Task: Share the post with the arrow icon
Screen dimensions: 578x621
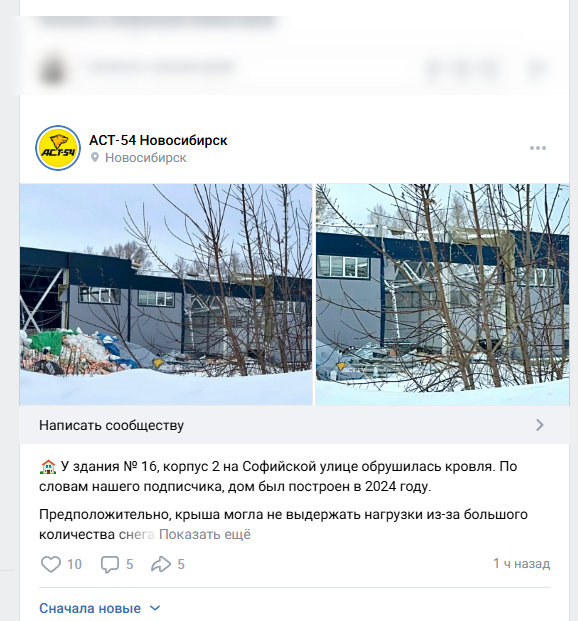Action: [x=161, y=564]
